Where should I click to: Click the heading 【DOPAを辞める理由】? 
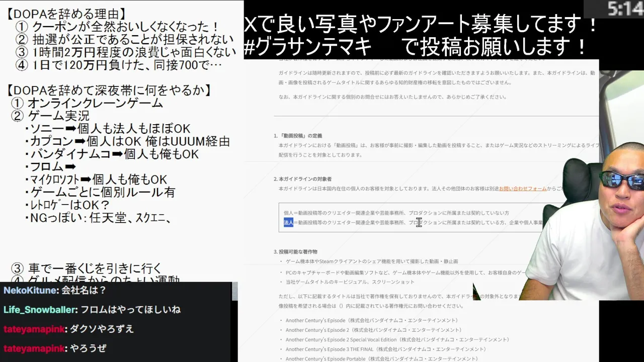[66, 14]
